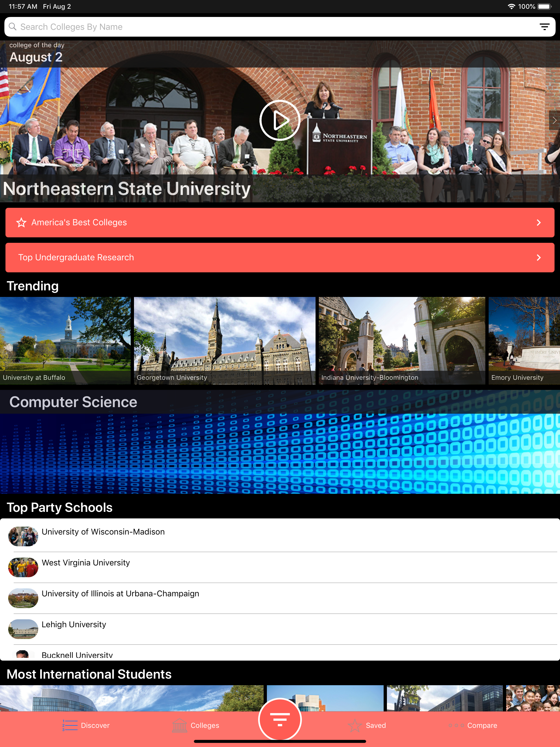
Task: Open Indiana University-Bloomington trending card
Action: point(402,340)
